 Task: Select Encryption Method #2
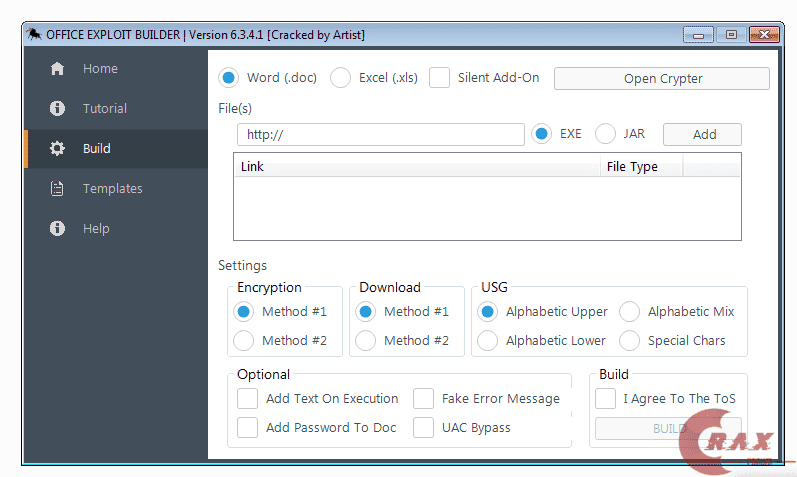click(x=244, y=341)
